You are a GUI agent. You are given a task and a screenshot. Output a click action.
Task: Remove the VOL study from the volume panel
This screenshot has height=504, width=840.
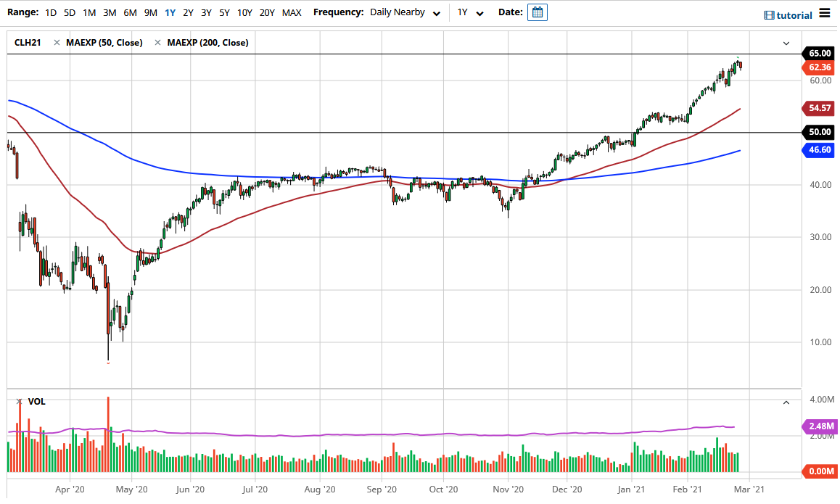coord(18,401)
